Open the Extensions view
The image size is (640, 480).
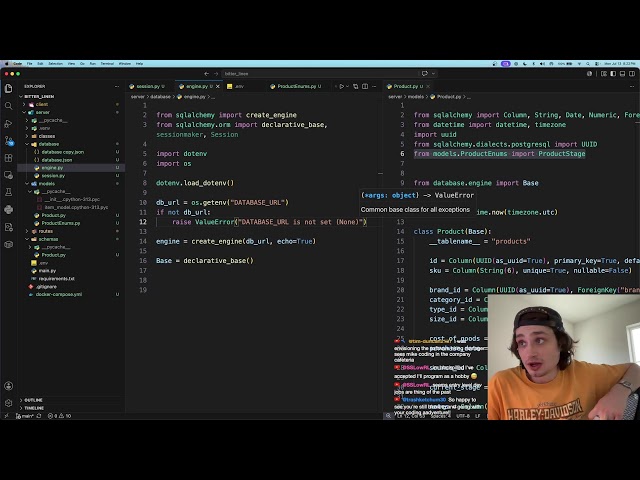tap(9, 158)
